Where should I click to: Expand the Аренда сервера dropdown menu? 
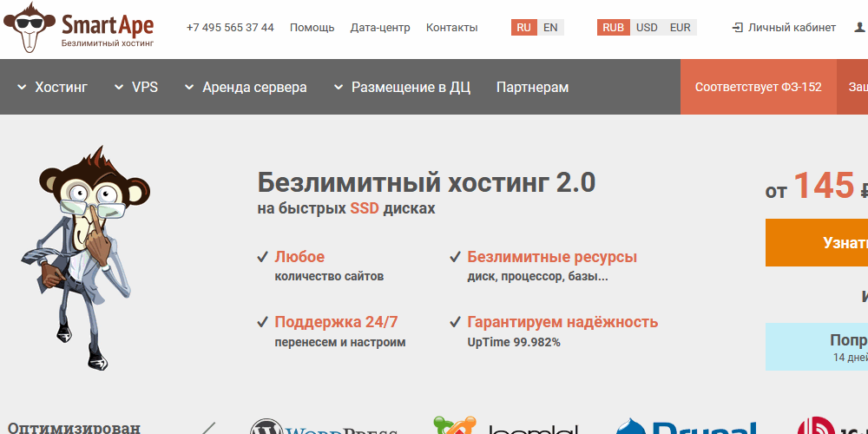[x=246, y=87]
